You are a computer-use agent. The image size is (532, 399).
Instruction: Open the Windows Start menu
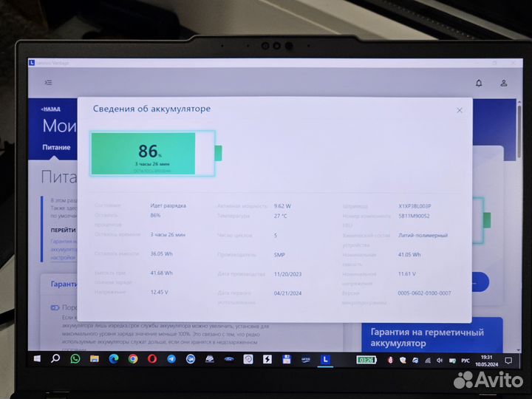[x=37, y=359]
